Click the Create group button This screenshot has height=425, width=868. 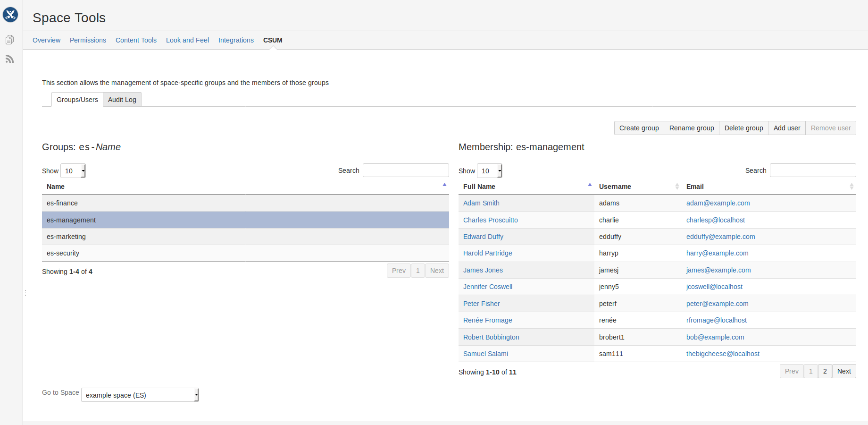(x=639, y=128)
